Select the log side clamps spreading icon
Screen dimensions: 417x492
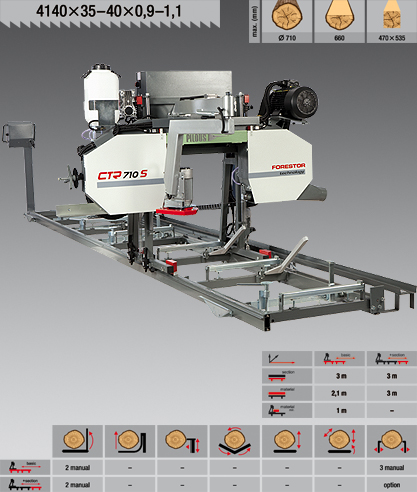pos(391,441)
